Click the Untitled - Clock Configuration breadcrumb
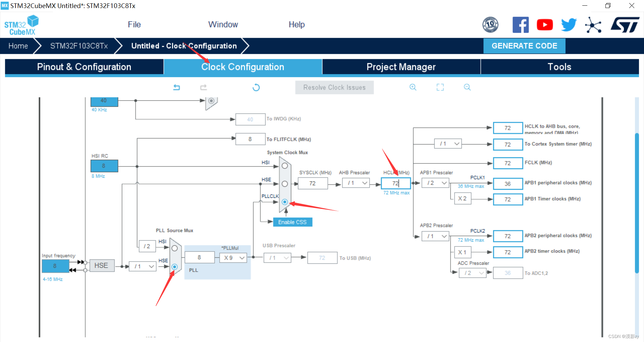 tap(184, 46)
